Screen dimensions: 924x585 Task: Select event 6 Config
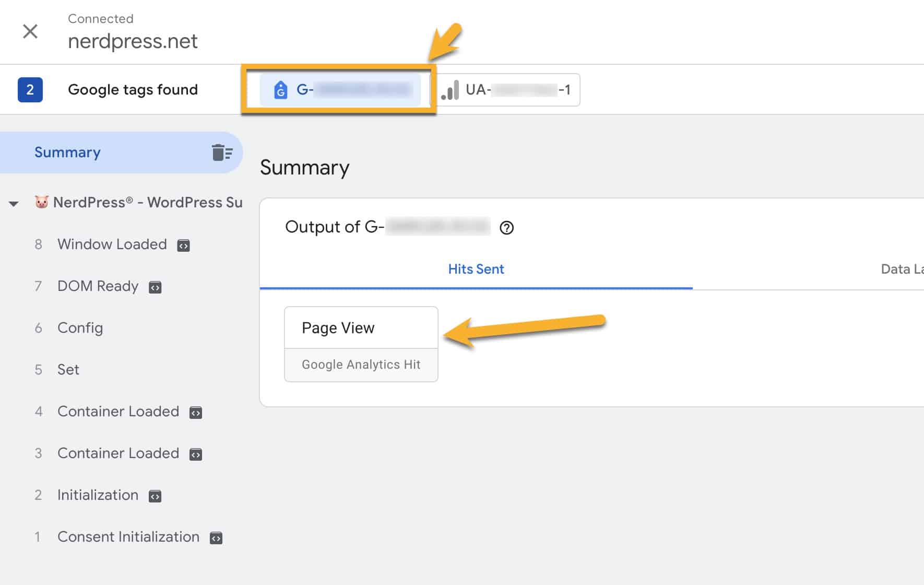(80, 328)
